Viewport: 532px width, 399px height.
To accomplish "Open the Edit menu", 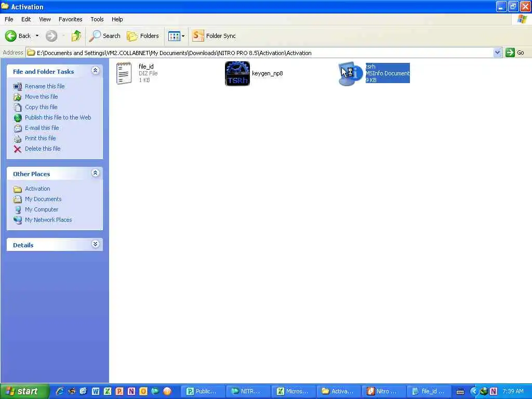I will coord(26,19).
